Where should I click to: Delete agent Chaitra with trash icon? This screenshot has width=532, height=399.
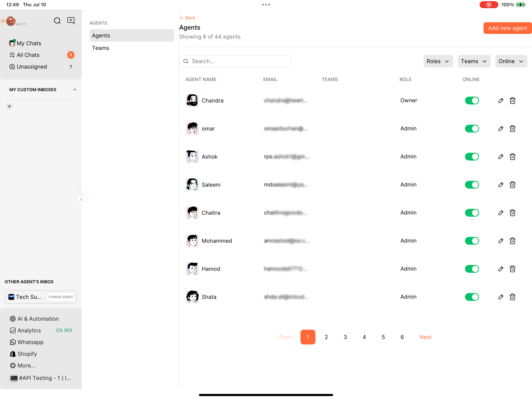[512, 213]
